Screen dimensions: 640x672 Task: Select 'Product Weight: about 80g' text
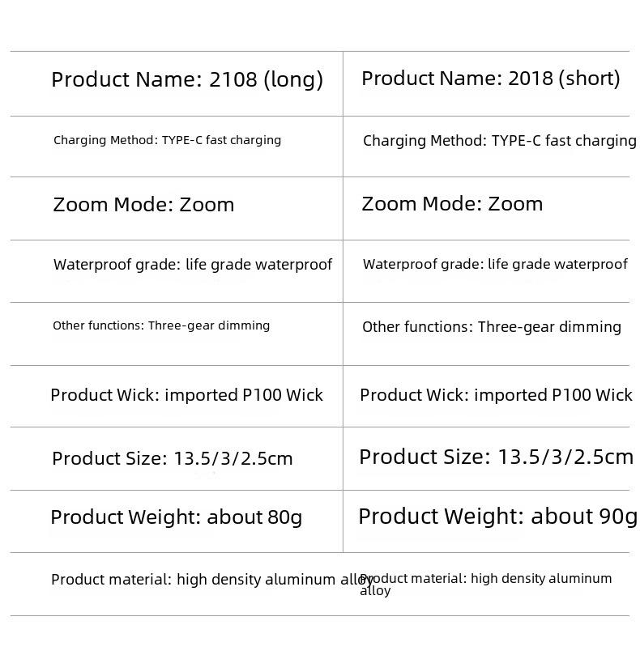click(x=177, y=517)
